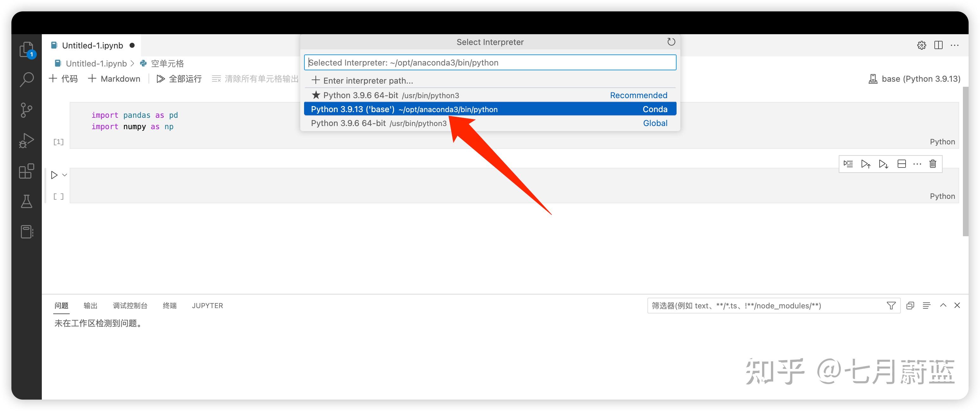Toggle the problems filter funnel icon
This screenshot has height=411, width=980.
[891, 306]
